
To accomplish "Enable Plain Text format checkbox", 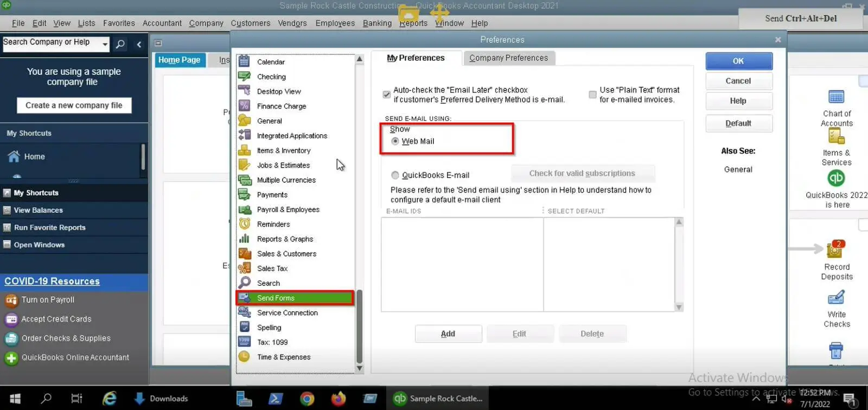I will tap(592, 95).
